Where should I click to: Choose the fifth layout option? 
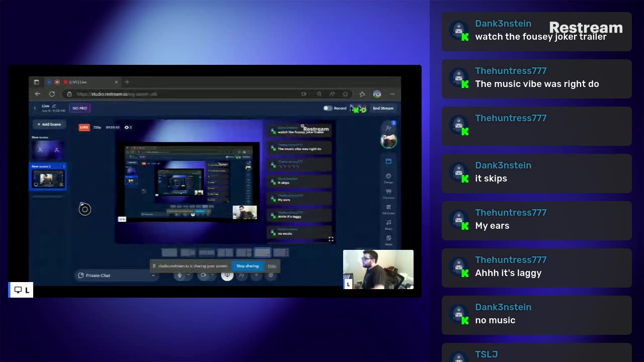[244, 252]
